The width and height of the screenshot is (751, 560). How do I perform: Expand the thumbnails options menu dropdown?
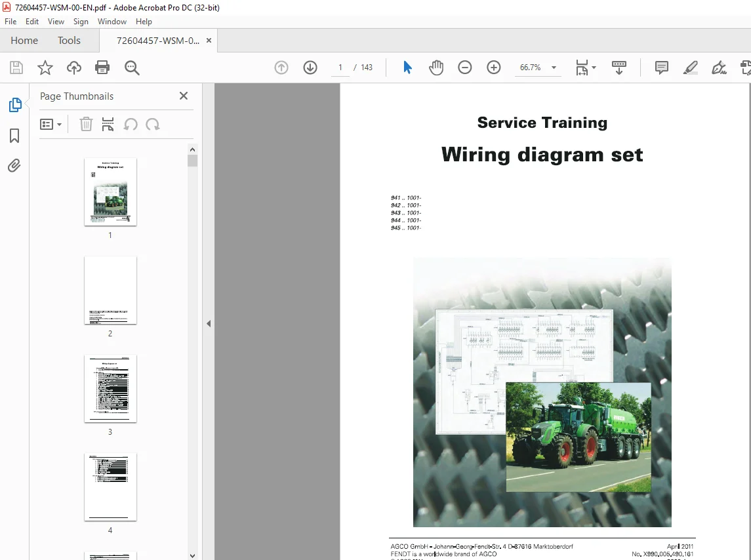pos(51,125)
